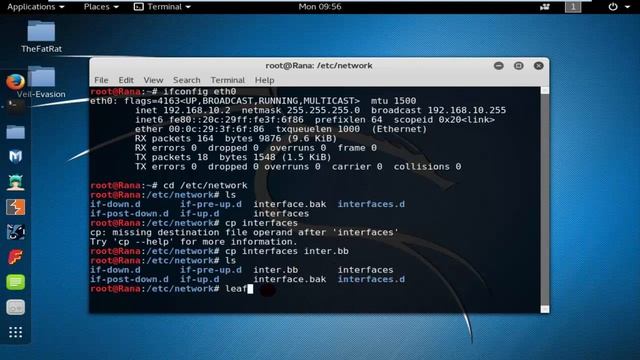Click inter.bb in the second listing
Screen dimensions: 640x360
point(276,270)
